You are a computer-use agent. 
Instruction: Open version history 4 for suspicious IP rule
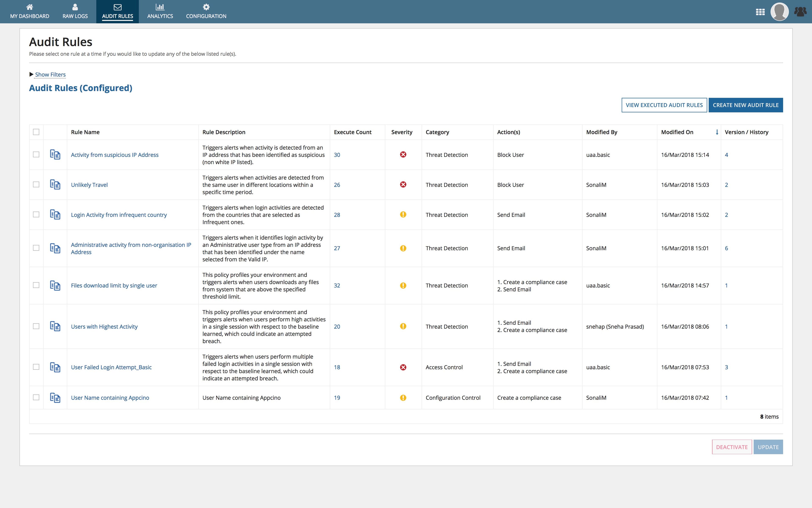pos(726,155)
